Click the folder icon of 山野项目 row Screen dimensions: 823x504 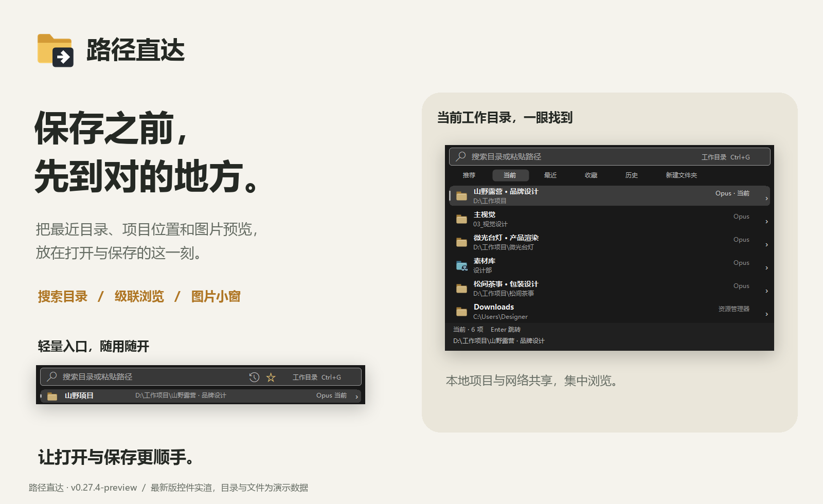click(52, 396)
